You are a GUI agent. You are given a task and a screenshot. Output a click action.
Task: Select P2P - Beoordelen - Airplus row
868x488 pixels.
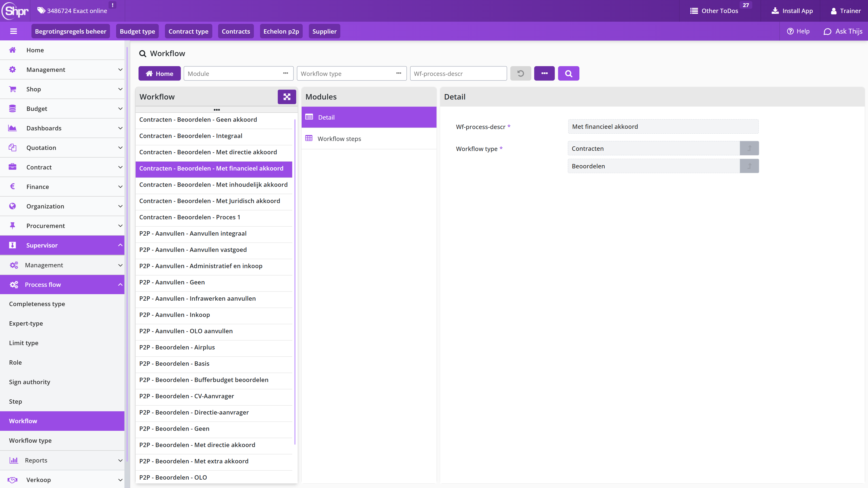point(214,348)
